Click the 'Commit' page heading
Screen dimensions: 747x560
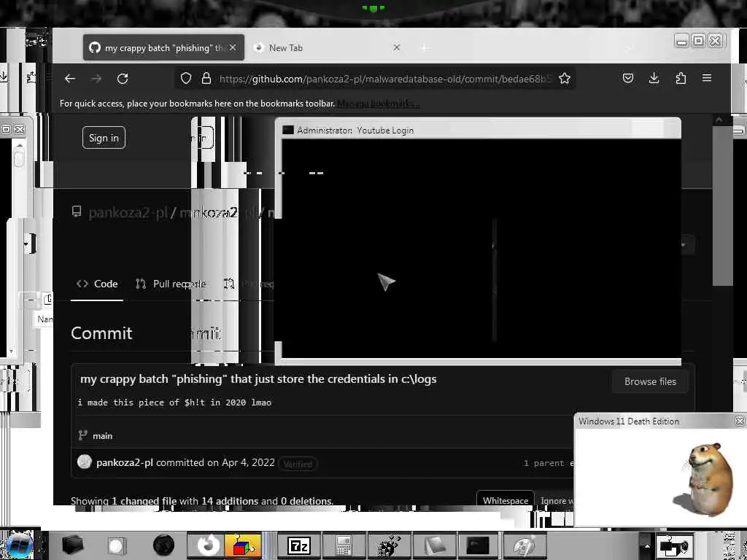101,332
